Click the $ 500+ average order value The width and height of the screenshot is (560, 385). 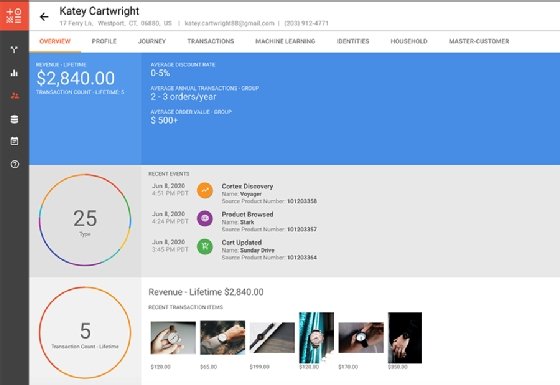click(x=164, y=120)
